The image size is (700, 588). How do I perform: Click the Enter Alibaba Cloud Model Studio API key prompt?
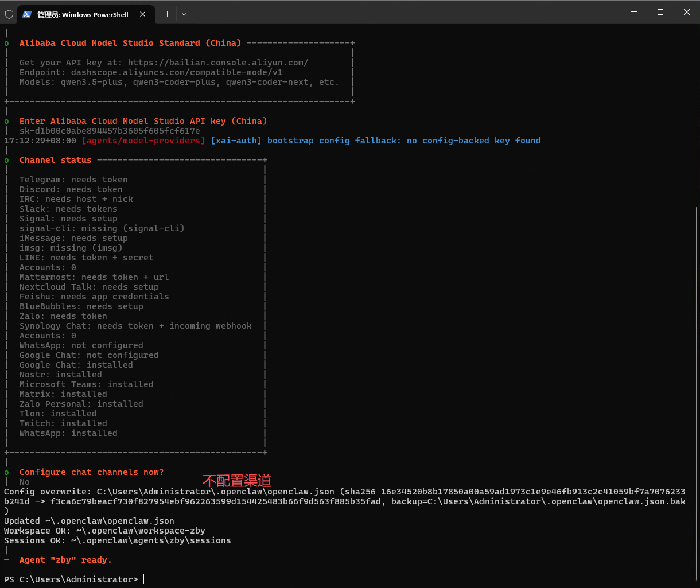point(143,121)
